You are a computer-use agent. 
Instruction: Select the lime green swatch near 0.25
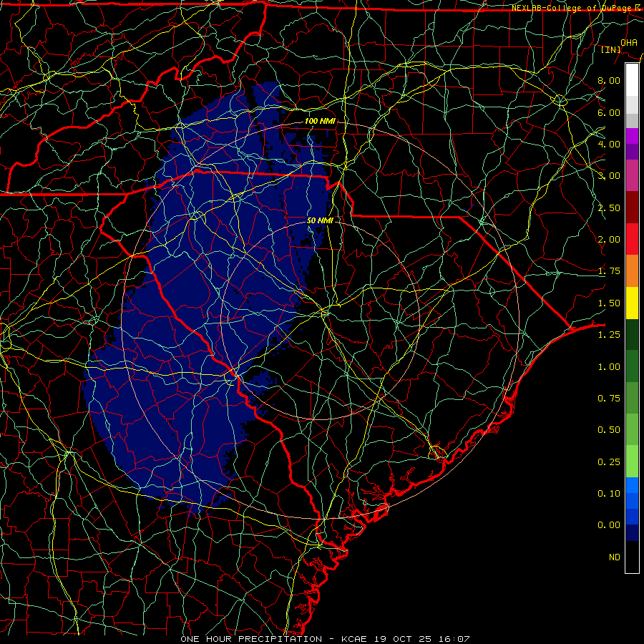(x=632, y=462)
